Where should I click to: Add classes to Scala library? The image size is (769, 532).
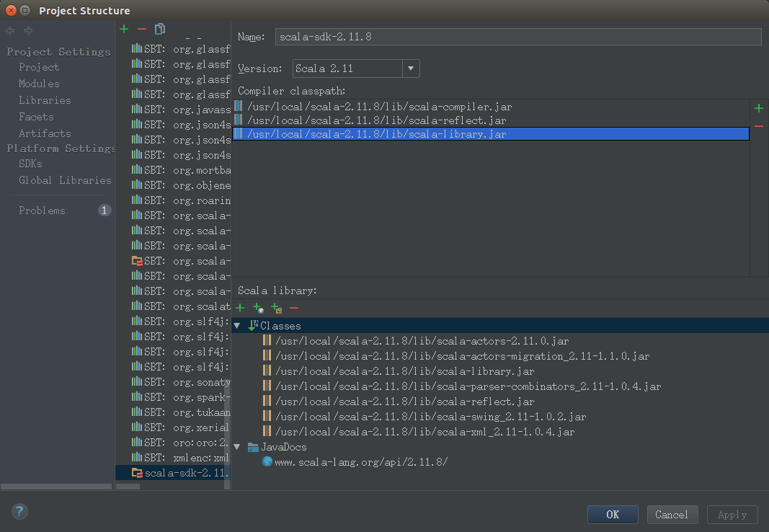240,308
